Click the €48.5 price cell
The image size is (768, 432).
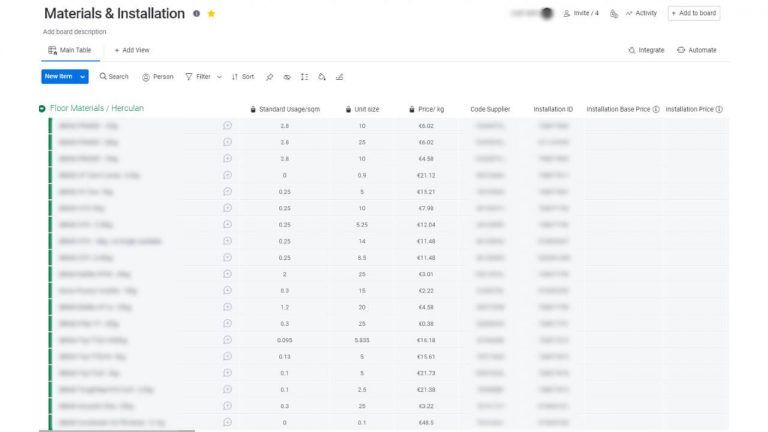426,422
